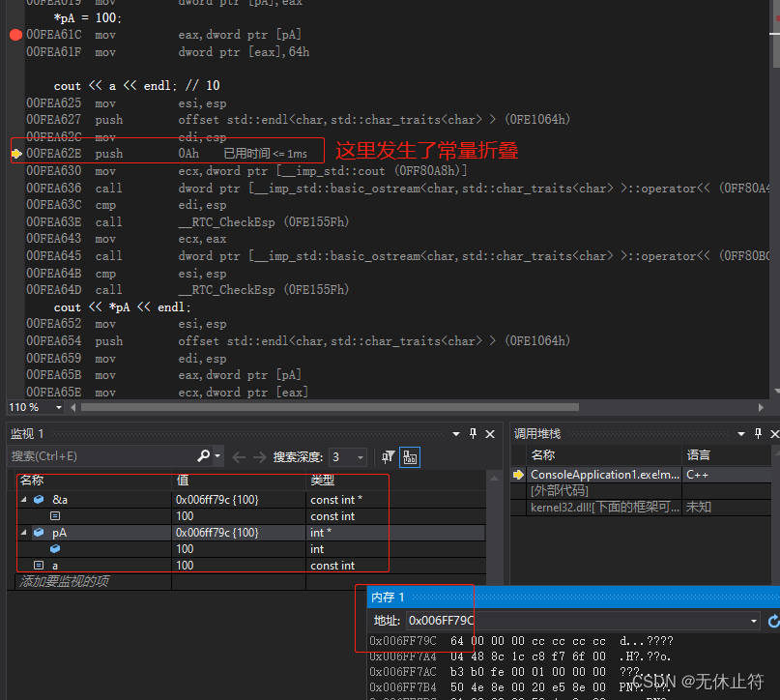This screenshot has height=700, width=780.
Task: Click the memory refresh icon
Action: click(x=773, y=621)
